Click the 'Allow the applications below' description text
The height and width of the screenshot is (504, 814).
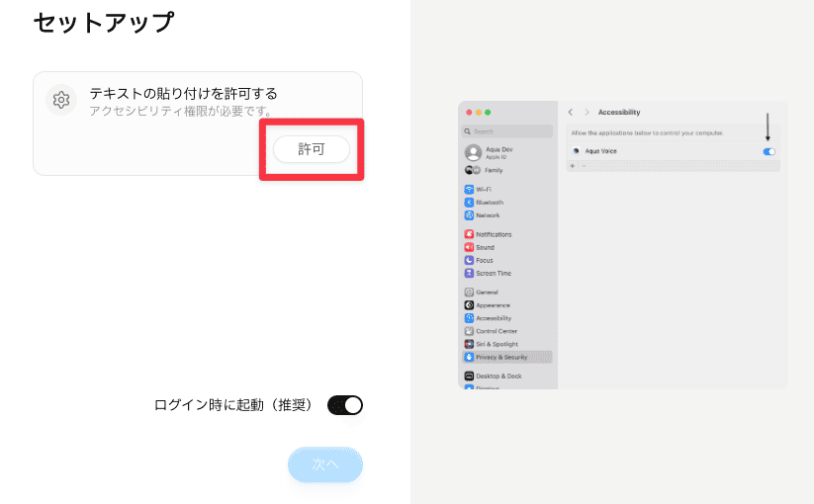tap(648, 133)
